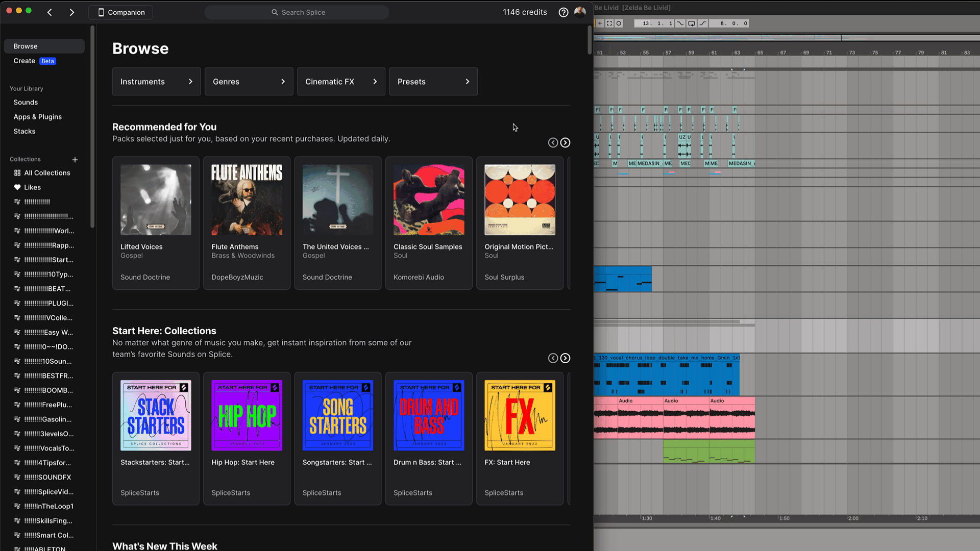
Task: Click the Splice sidebar scrollbar
Action: tap(92, 127)
